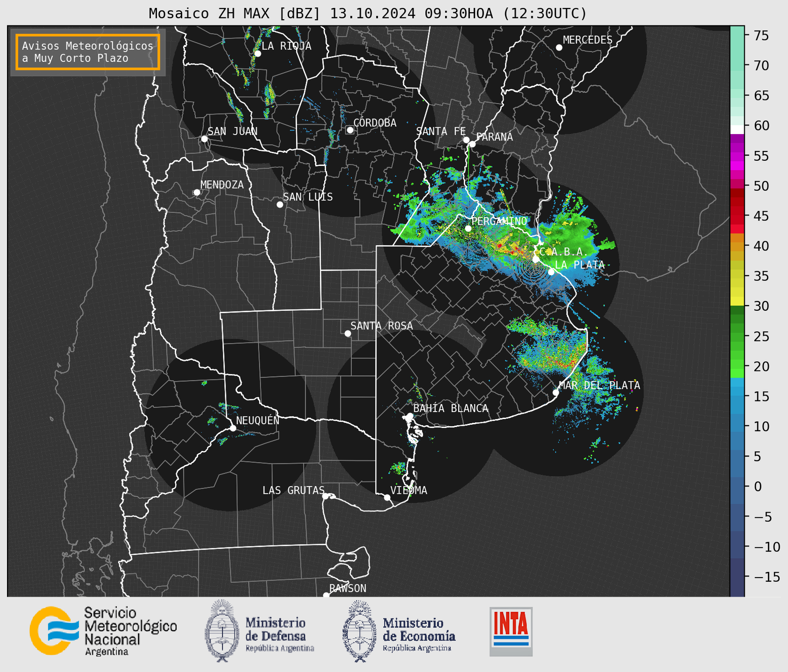788x672 pixels.
Task: Click the MAR DEL PLATA city marker dot
Action: (x=556, y=393)
